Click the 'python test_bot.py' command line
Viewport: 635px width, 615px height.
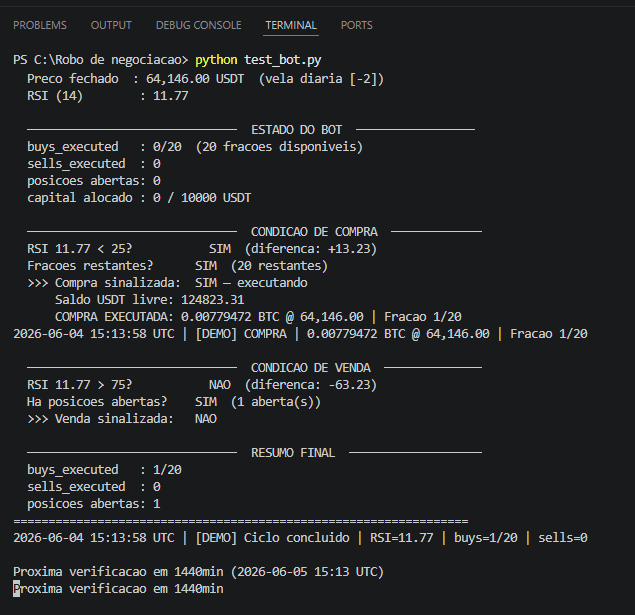pyautogui.click(x=167, y=60)
